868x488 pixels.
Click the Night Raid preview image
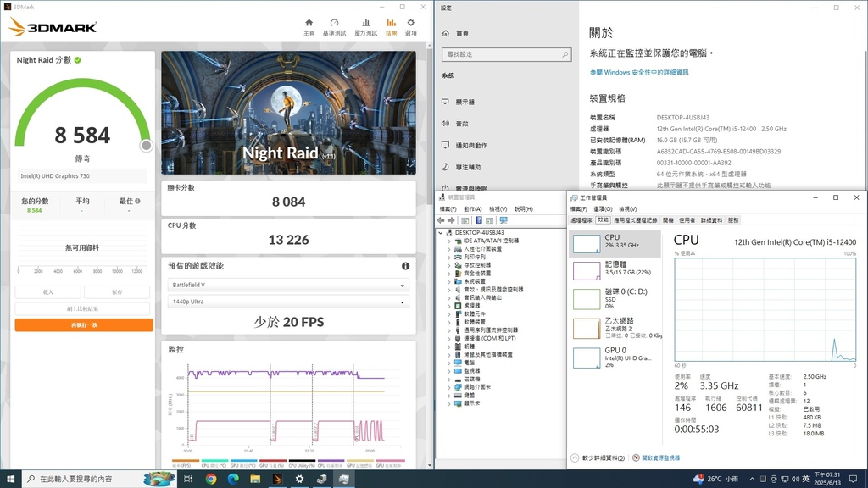pyautogui.click(x=288, y=113)
